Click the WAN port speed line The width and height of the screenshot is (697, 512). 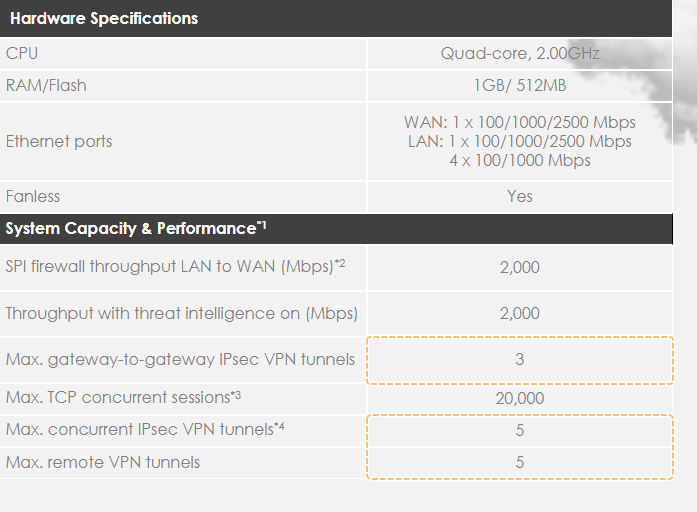[519, 122]
